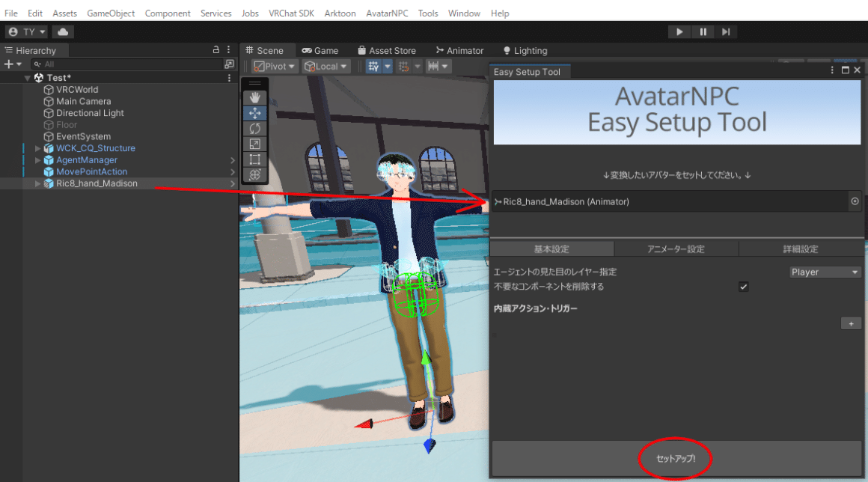Click the cloud services icon
Screen dimensions: 868x482
63,32
